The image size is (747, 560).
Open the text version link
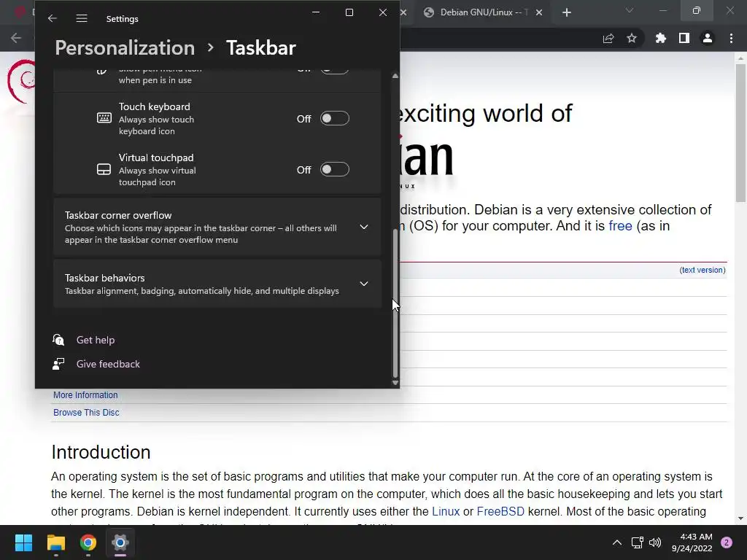point(703,270)
